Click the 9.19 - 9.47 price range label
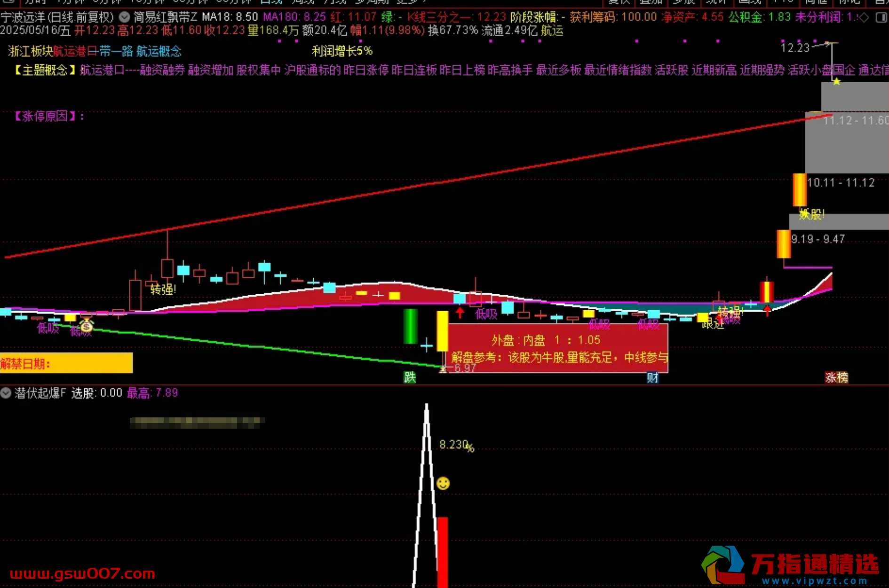 tap(818, 239)
